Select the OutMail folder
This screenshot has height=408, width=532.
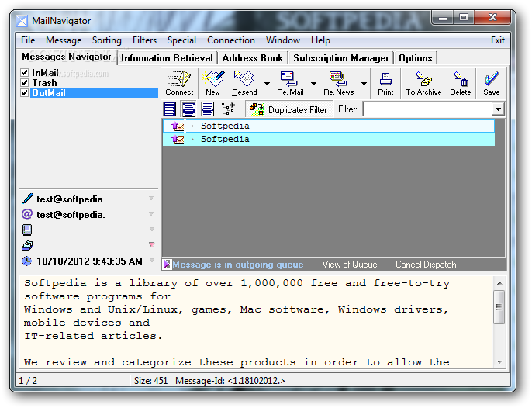pyautogui.click(x=95, y=92)
